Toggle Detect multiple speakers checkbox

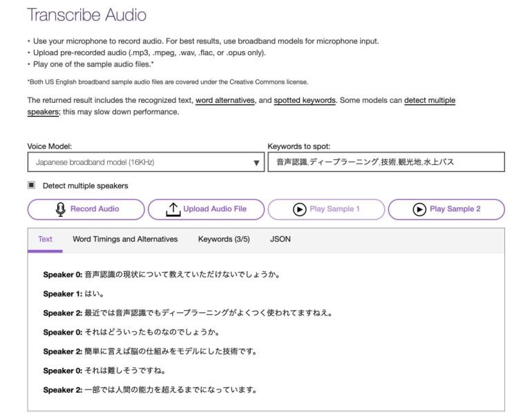pos(32,186)
